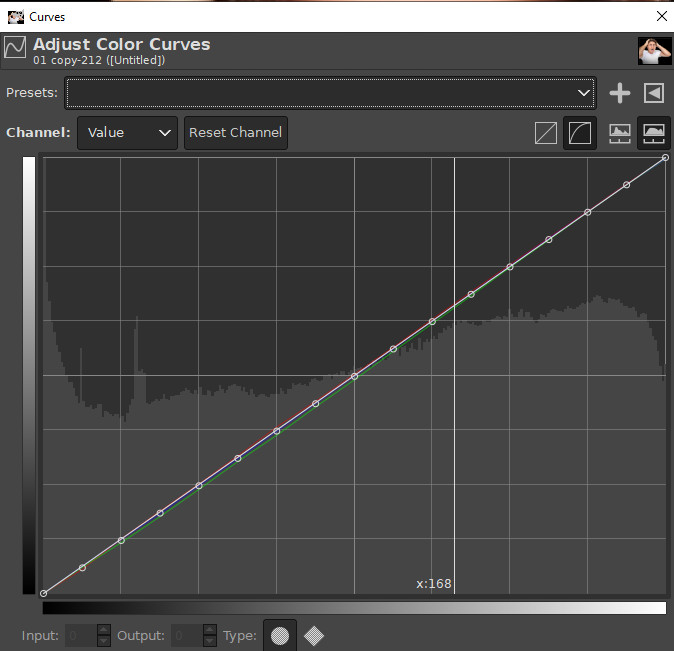
Task: Click the Adjust Color Curves tool icon
Action: tap(15, 47)
